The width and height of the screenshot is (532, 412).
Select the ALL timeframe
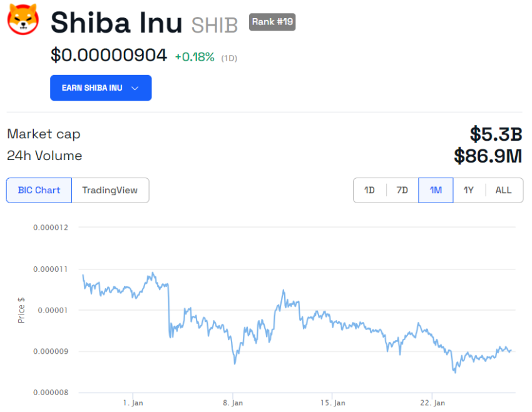coord(503,190)
